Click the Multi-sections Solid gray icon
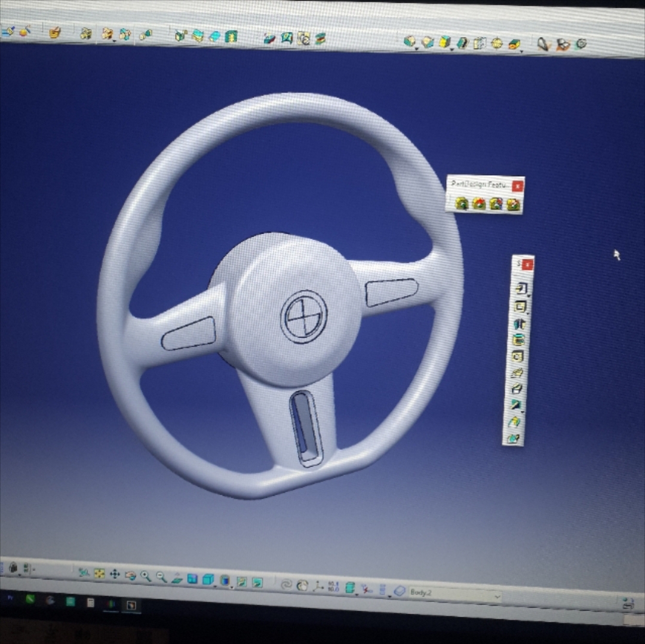The height and width of the screenshot is (644, 645). tap(543, 44)
